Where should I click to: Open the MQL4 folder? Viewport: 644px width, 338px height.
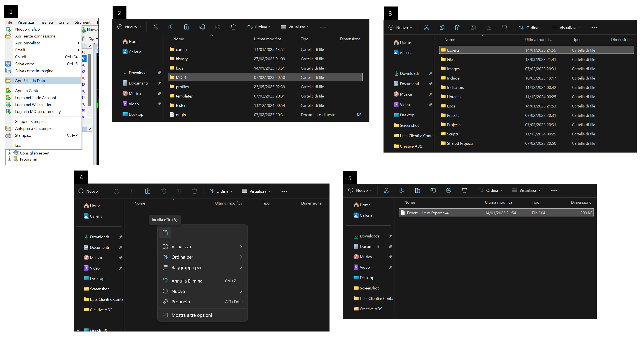tap(181, 77)
